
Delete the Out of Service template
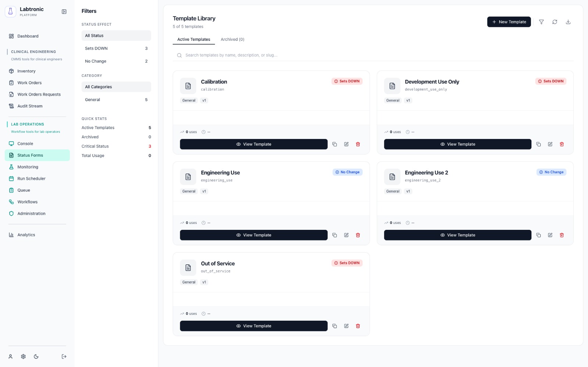(x=358, y=326)
